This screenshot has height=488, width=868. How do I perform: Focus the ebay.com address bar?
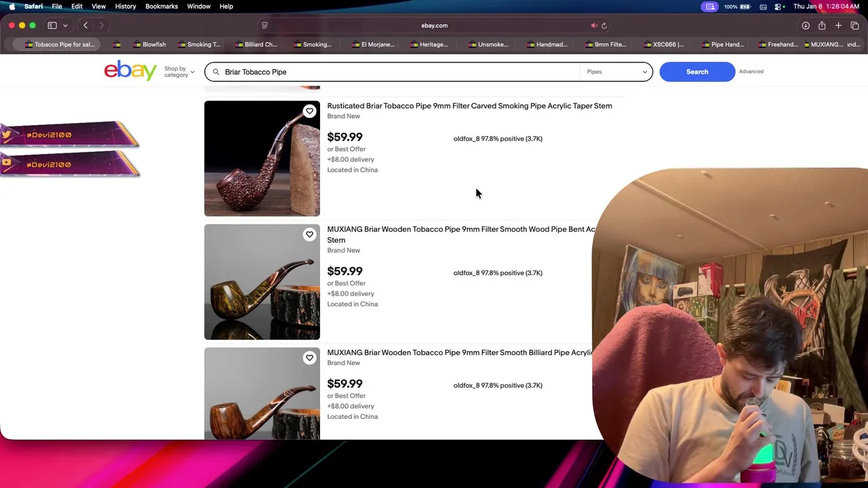434,25
